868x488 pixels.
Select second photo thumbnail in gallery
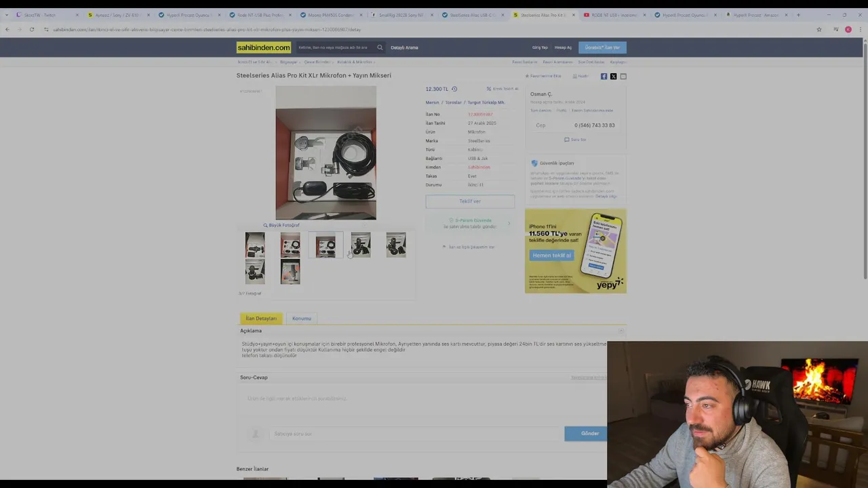coord(290,245)
